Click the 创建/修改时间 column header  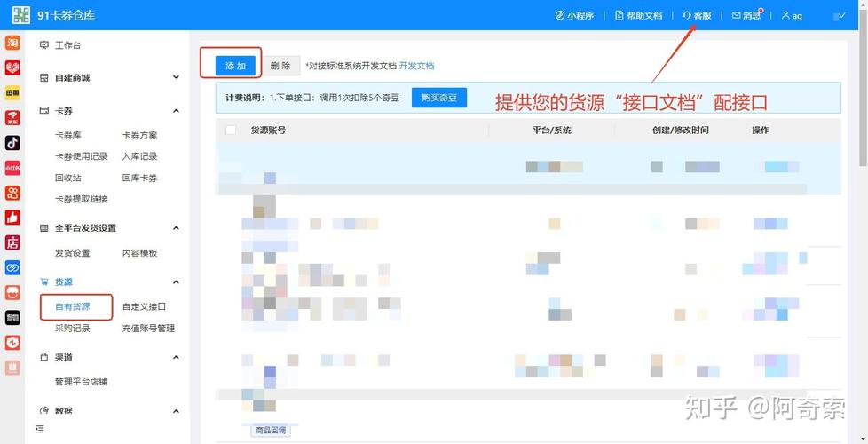click(681, 131)
